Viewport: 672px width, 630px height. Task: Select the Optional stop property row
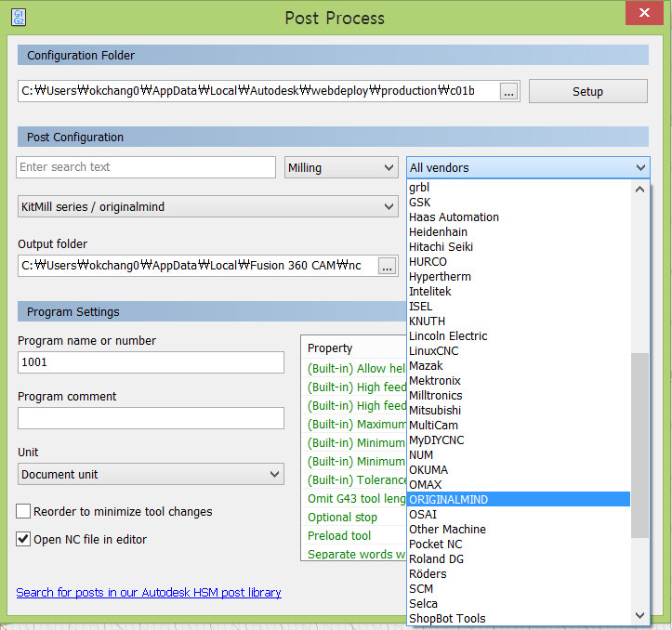point(354,518)
